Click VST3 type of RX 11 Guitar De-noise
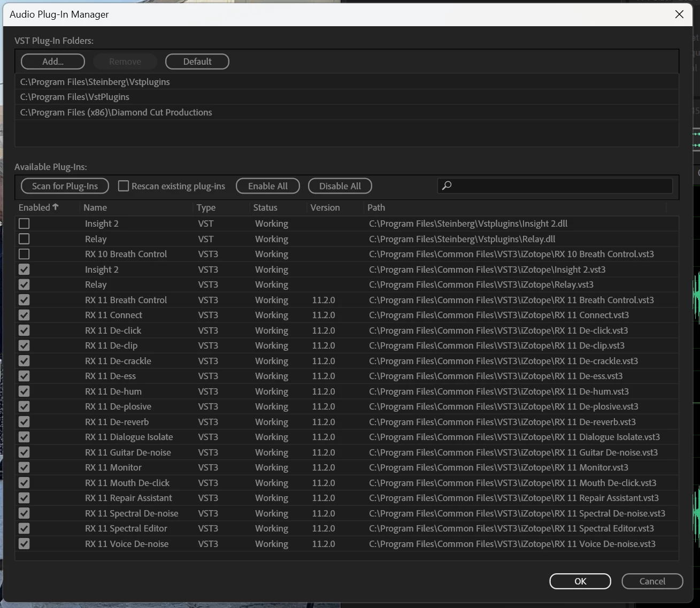Viewport: 700px width, 608px height. (208, 452)
